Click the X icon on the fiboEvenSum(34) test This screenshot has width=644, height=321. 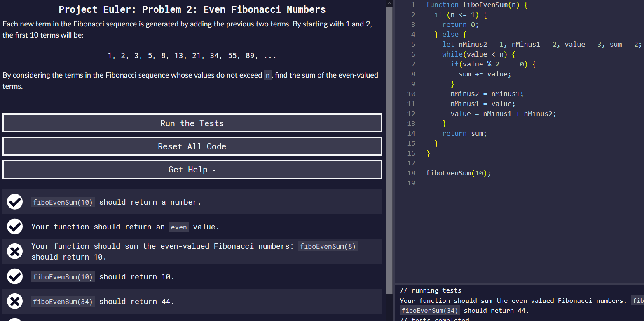[15, 301]
